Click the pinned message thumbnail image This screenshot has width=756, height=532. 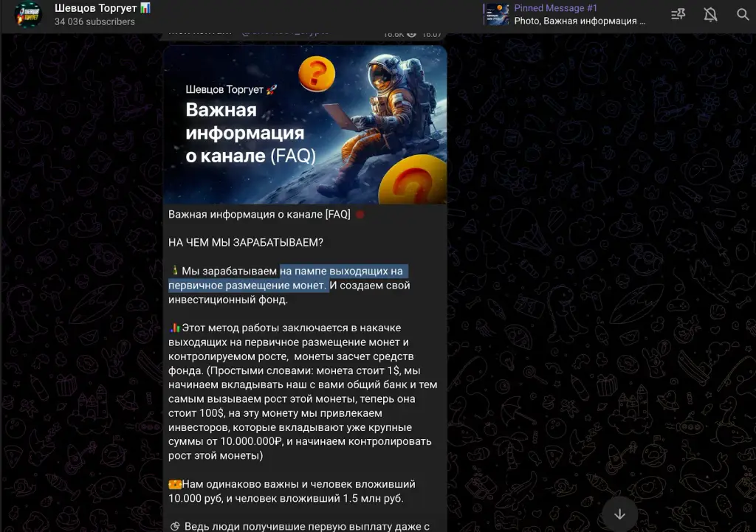(x=498, y=15)
